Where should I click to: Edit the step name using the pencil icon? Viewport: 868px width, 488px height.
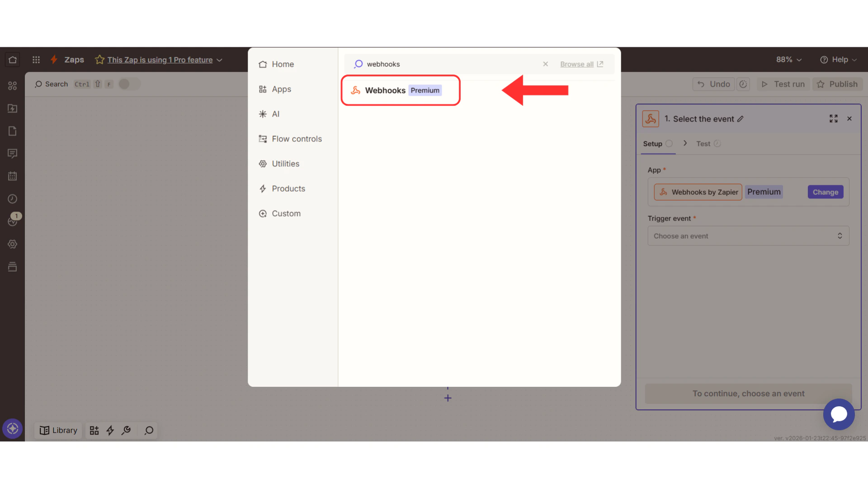click(741, 118)
